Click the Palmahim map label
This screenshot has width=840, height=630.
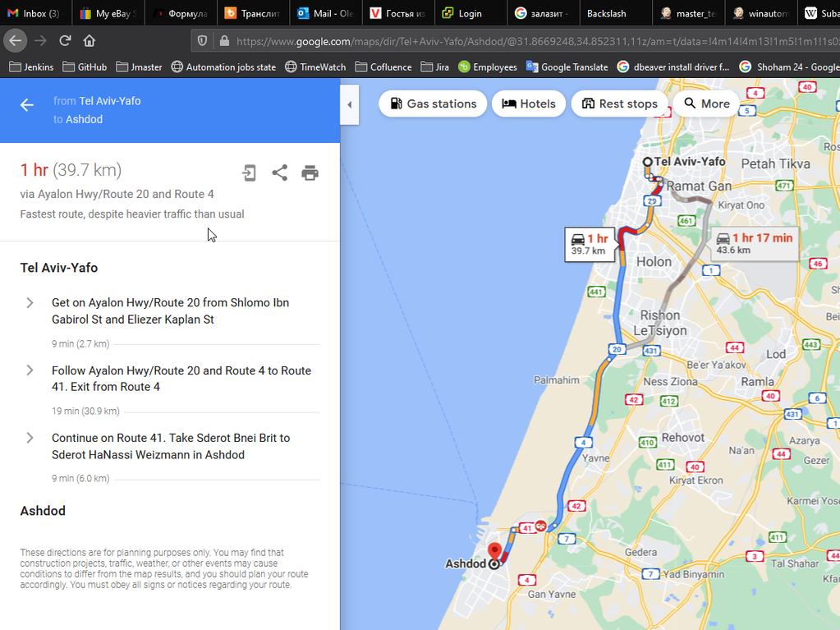point(557,380)
